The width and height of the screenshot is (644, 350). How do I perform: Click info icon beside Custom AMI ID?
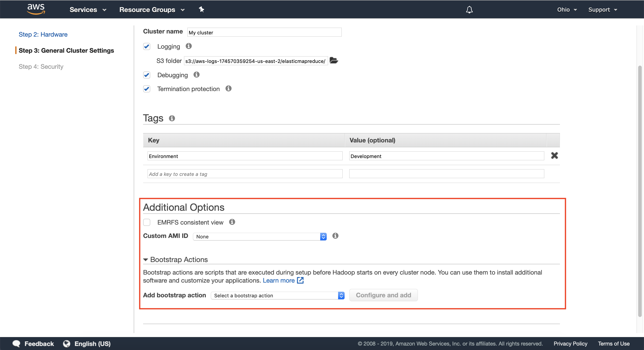click(x=335, y=236)
